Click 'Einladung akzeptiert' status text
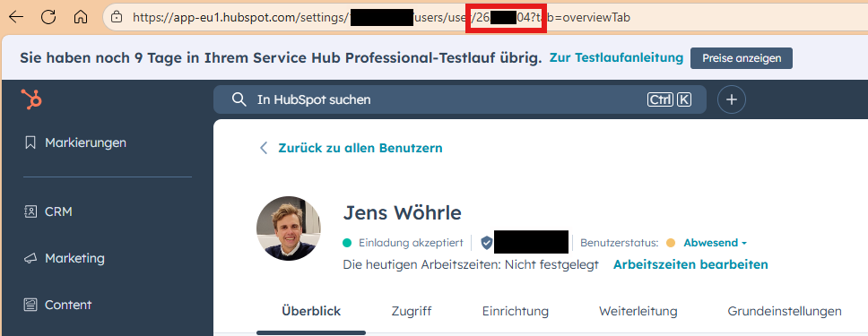This screenshot has height=336, width=868. click(x=411, y=243)
